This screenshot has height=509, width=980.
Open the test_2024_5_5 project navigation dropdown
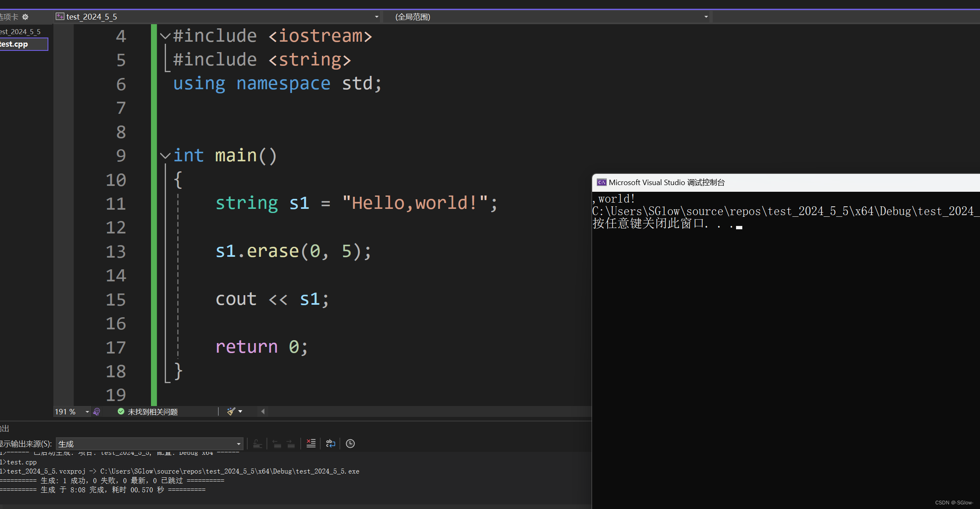click(x=376, y=17)
